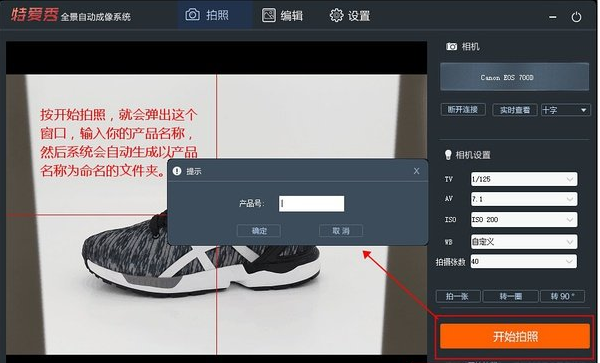The image size is (600, 363).
Task: Click the 拍摄张数 label
Action: tap(450, 262)
